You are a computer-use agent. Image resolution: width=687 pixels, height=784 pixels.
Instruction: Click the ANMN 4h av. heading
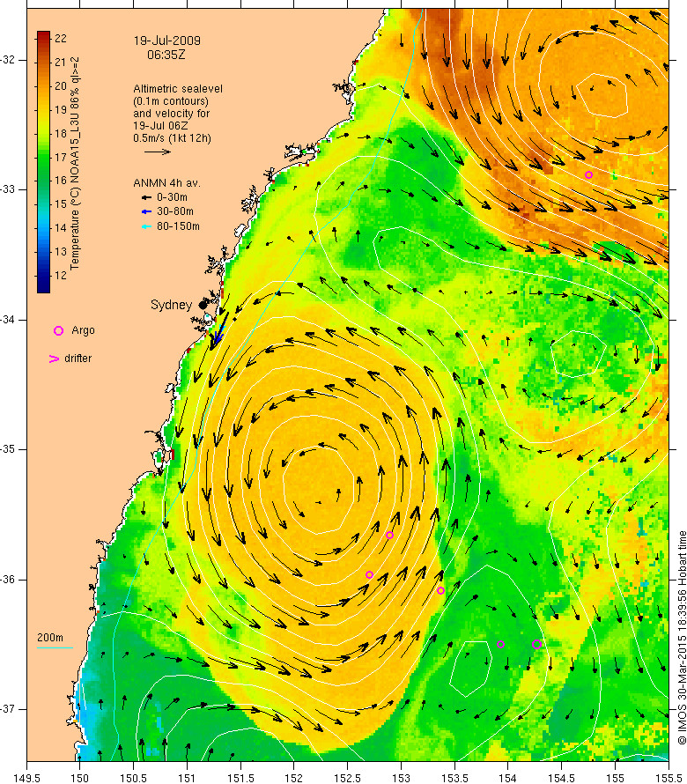coord(166,183)
